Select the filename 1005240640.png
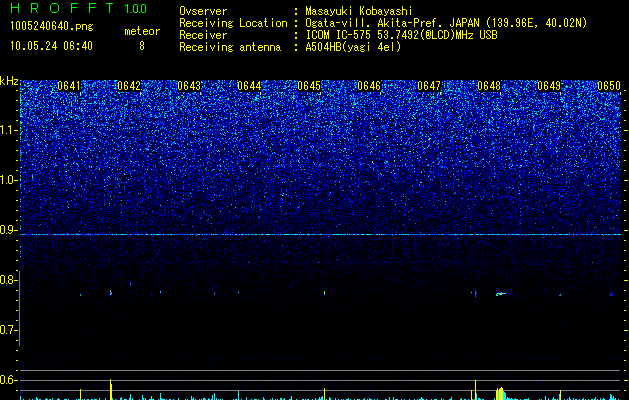Viewport: 629px width, 400px height. click(51, 27)
